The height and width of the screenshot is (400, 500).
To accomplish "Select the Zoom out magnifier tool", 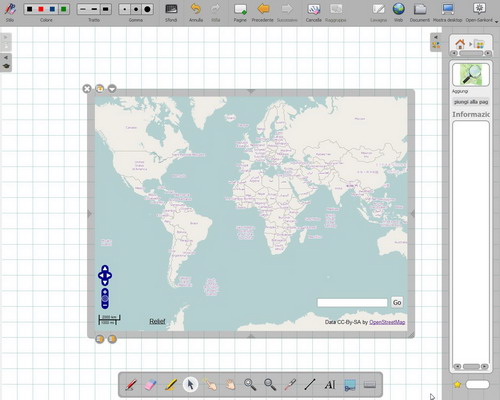I will [270, 385].
